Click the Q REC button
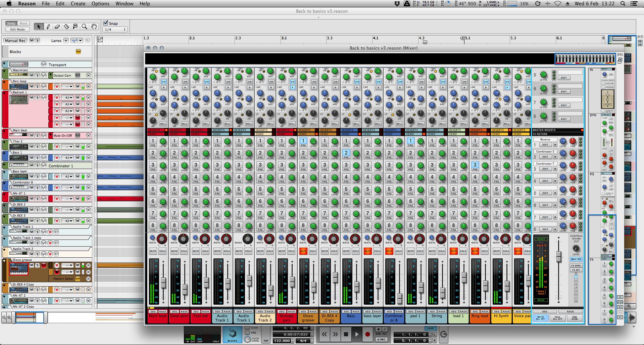This screenshot has width=644, height=345. tap(381, 339)
